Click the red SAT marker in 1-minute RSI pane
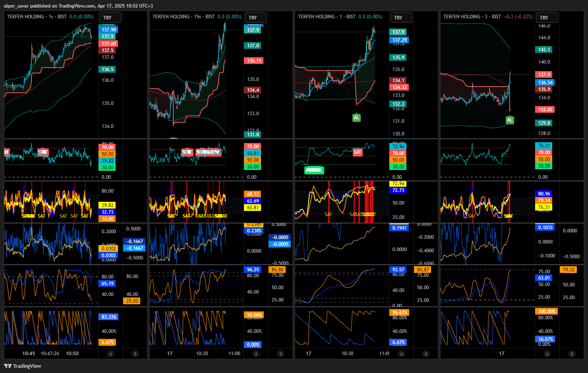 (358, 152)
